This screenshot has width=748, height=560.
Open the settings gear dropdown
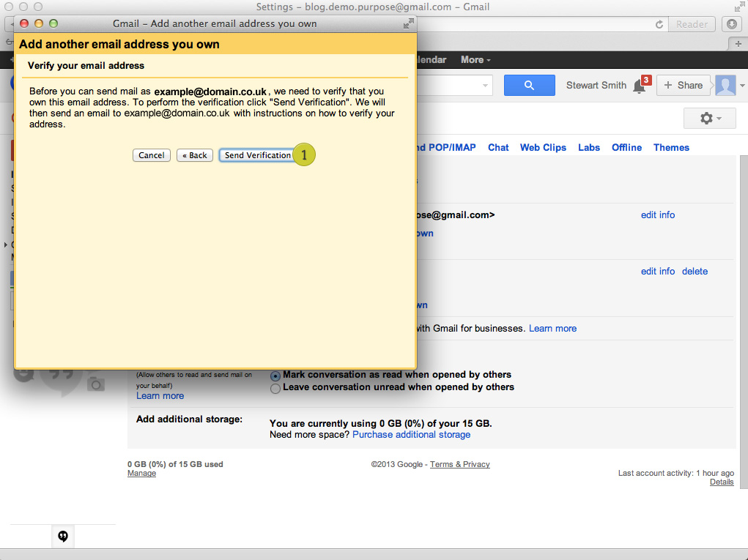point(710,119)
